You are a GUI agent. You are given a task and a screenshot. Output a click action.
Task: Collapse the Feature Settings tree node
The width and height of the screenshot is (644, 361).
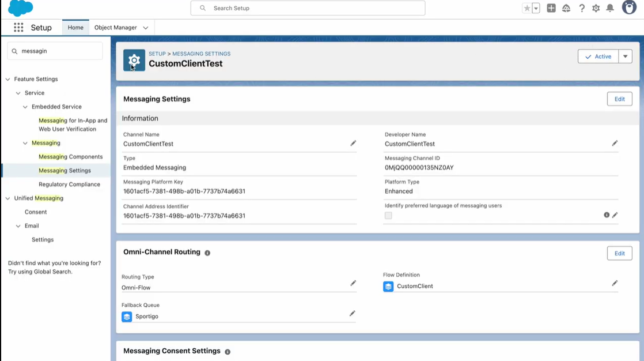(8, 79)
